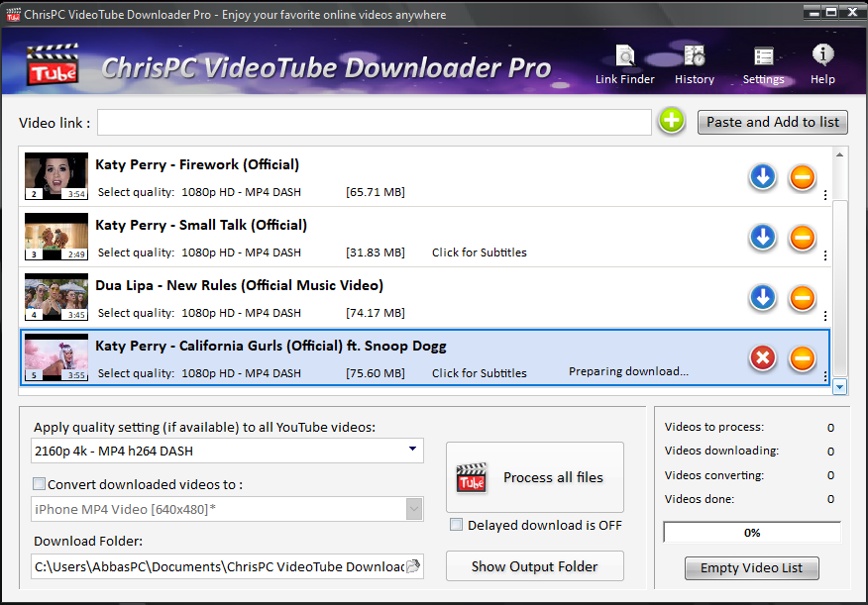This screenshot has height=605, width=868.
Task: Select title Katy Perry - Firework (Official)
Action: [x=197, y=164]
